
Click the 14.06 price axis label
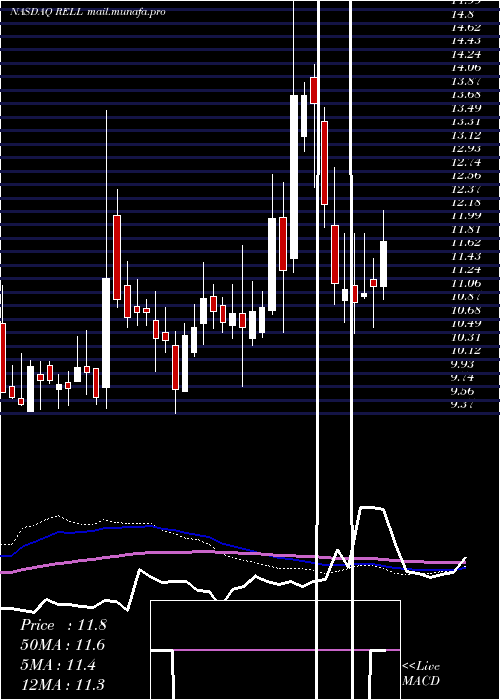(466, 68)
